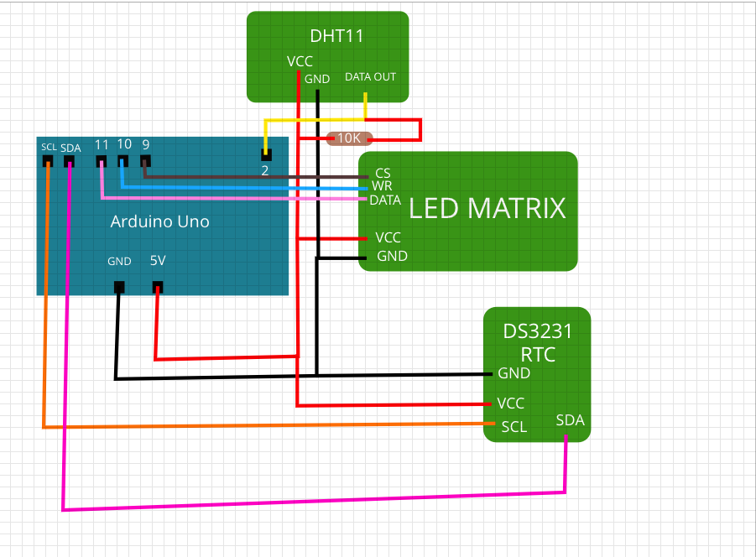Select the orange SCL wire

(x=270, y=425)
